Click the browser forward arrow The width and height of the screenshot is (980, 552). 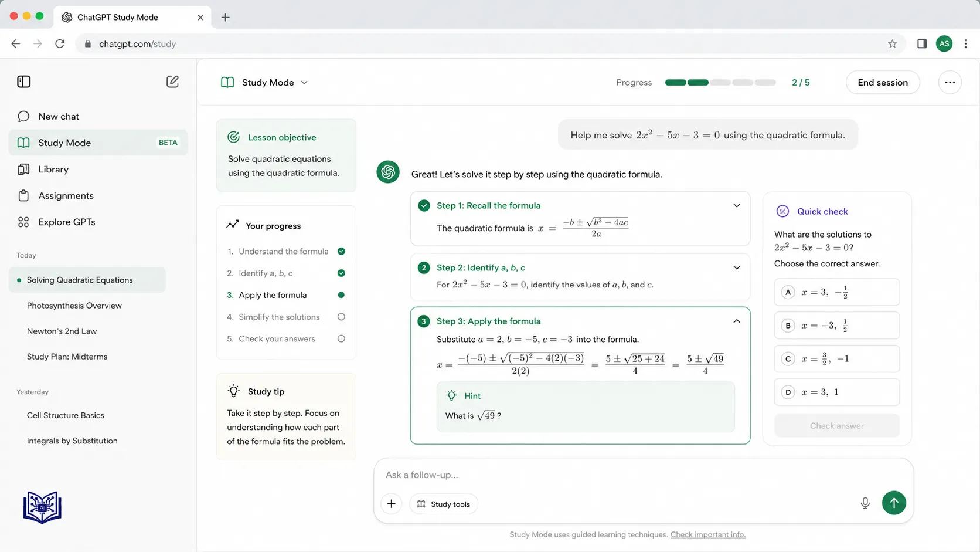(x=38, y=43)
